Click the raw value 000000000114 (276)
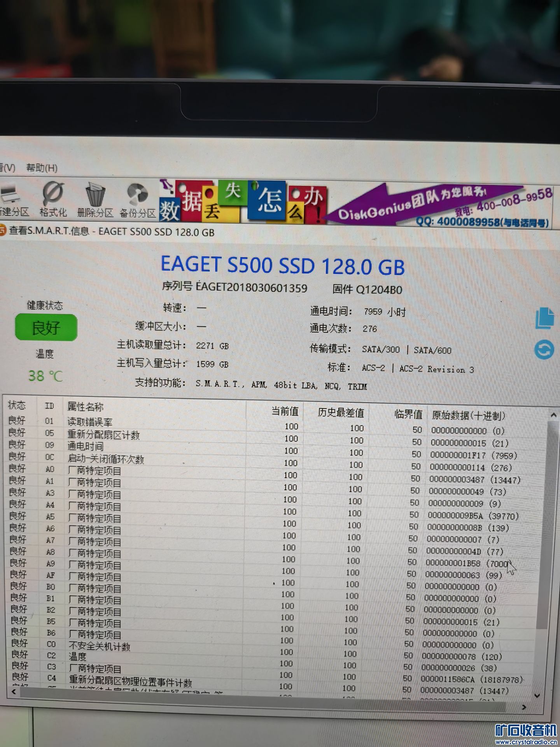 coord(471,467)
